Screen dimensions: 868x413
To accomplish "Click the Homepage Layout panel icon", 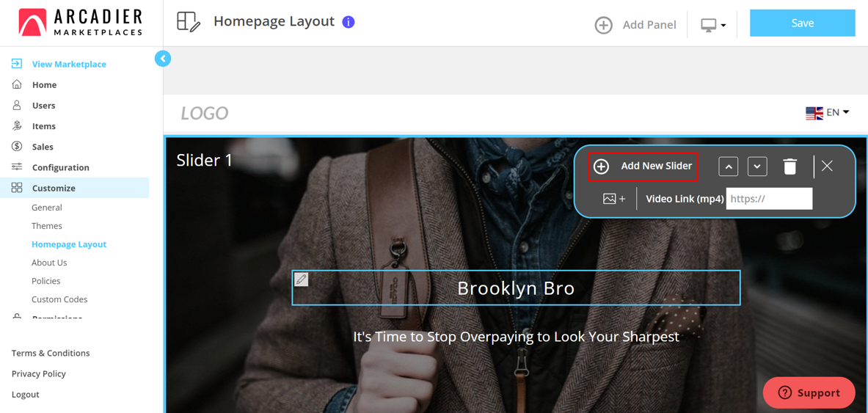I will [x=189, y=21].
